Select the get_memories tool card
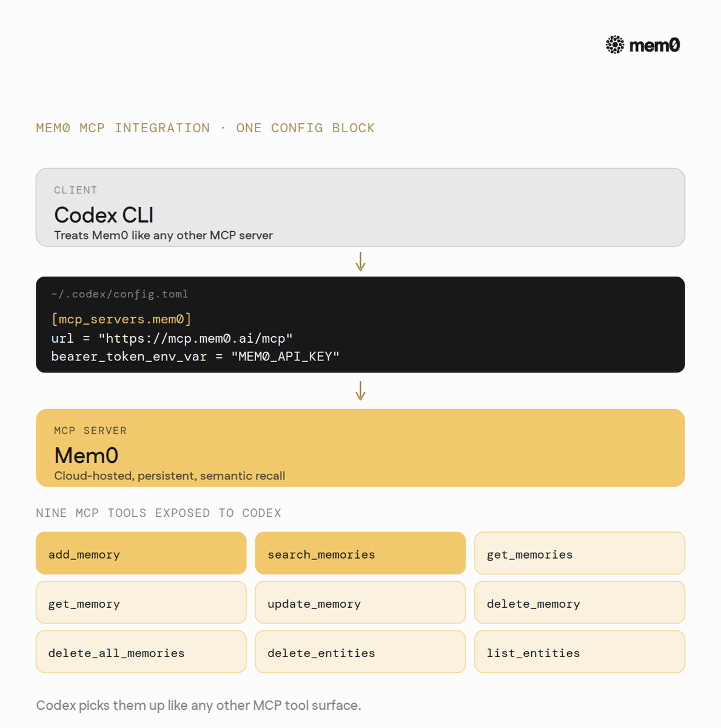Viewport: 721px width, 728px height. coord(580,553)
